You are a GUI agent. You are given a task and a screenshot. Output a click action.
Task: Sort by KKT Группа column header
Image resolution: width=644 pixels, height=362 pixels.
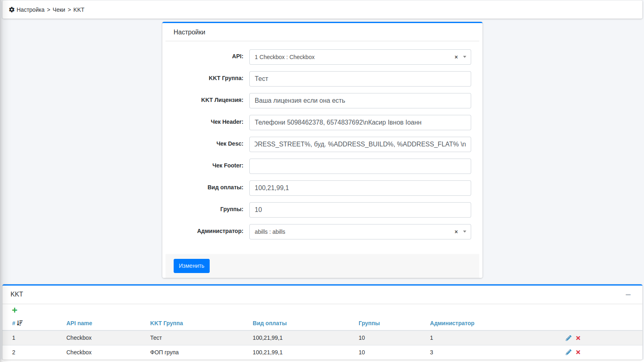pyautogui.click(x=166, y=323)
